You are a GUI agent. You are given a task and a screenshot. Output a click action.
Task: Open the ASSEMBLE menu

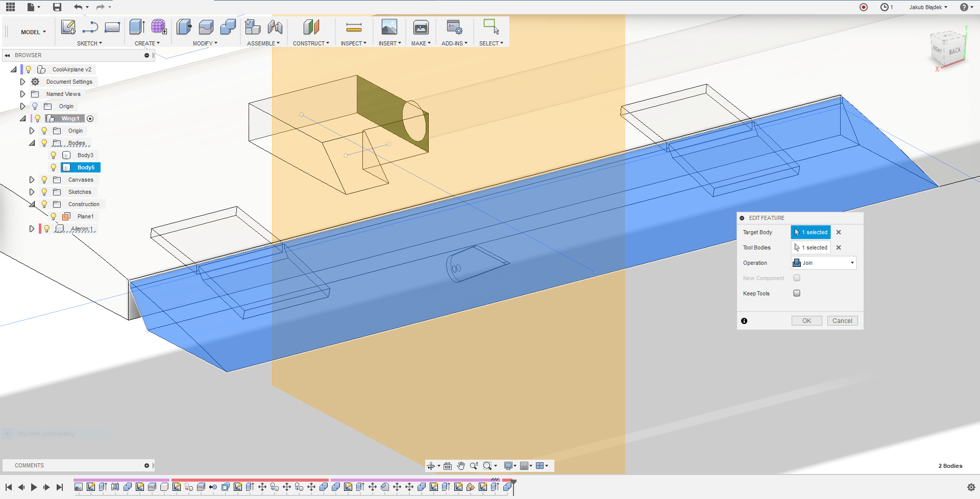click(263, 43)
